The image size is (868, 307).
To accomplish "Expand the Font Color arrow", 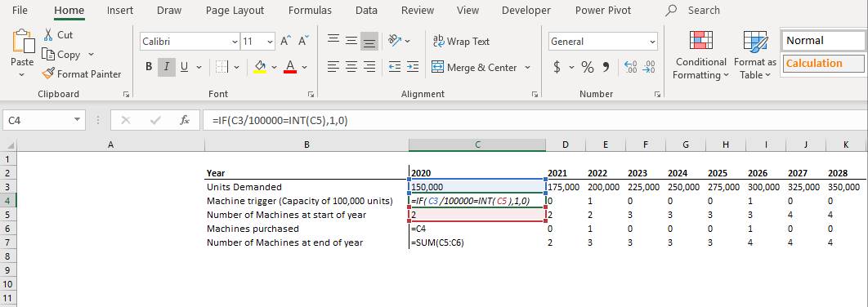I will tap(304, 67).
